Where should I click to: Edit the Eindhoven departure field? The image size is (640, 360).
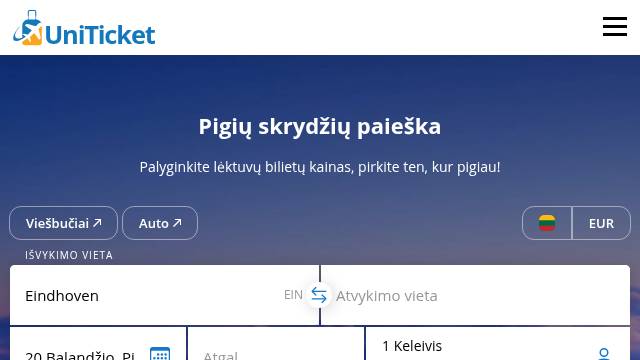164,295
